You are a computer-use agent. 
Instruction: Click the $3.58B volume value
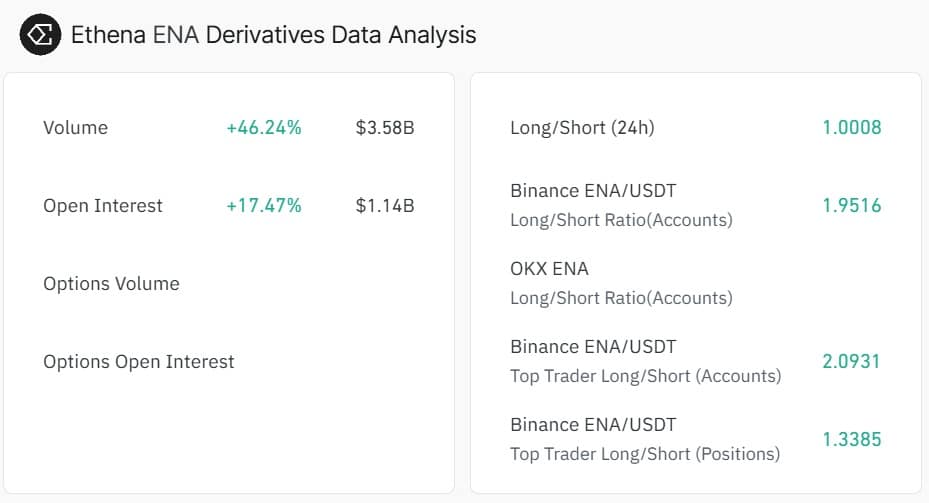point(385,128)
